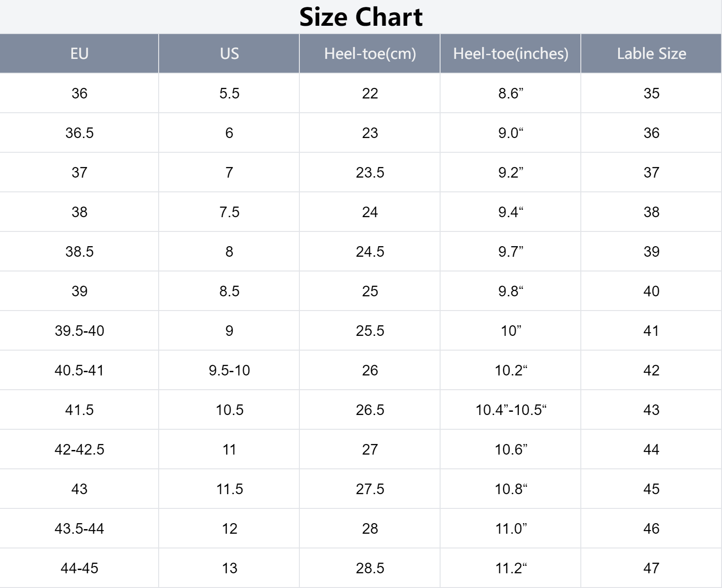Screen dimensions: 722x588
Task: Click the EU 39.5-40 cell
Action: click(79, 331)
